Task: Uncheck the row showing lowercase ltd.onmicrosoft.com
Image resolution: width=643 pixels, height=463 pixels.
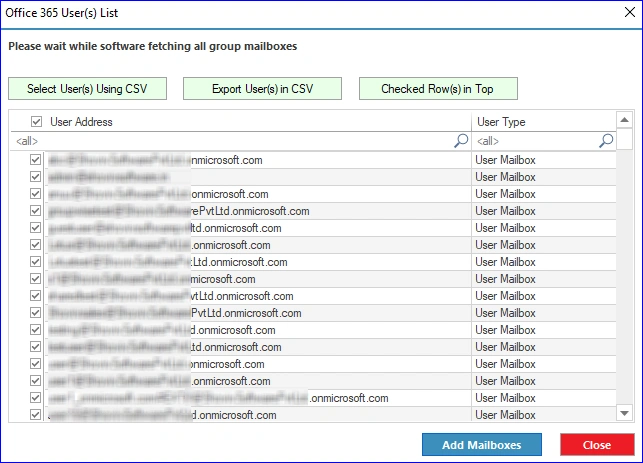Action: pyautogui.click(x=36, y=228)
